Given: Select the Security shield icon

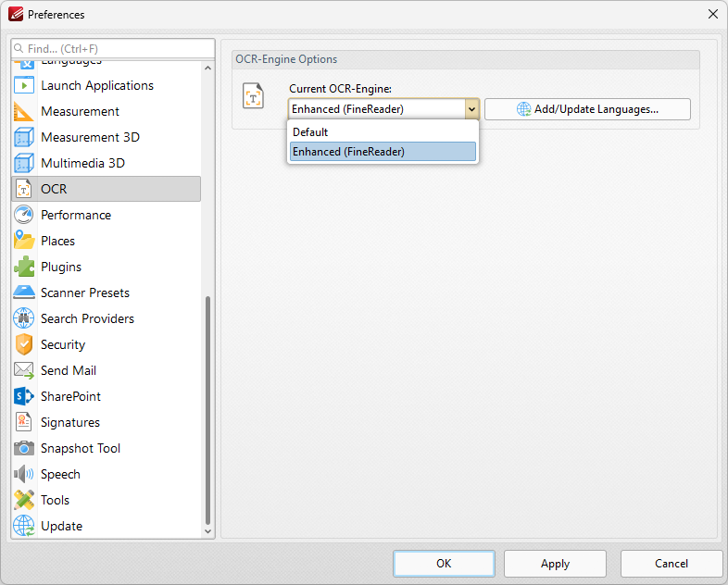Looking at the screenshot, I should [24, 344].
